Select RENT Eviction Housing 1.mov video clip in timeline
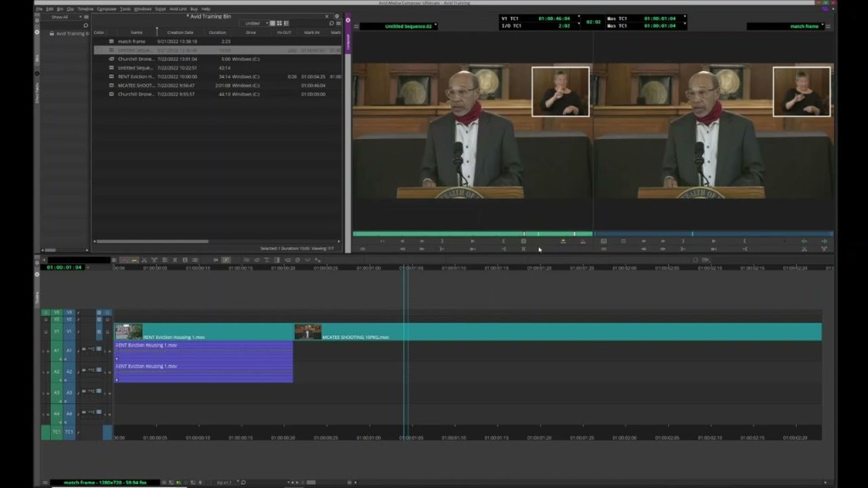Viewport: 868px width, 488px height. click(x=203, y=332)
